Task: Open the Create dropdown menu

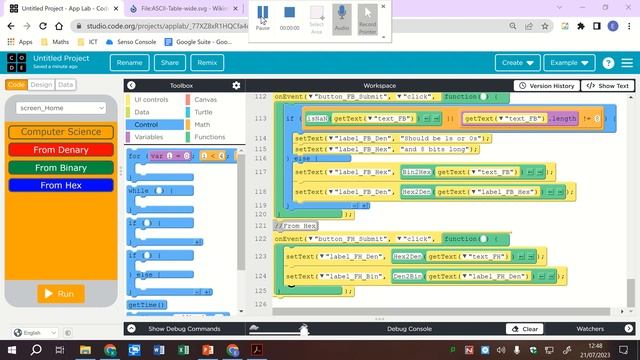Action: (x=518, y=63)
